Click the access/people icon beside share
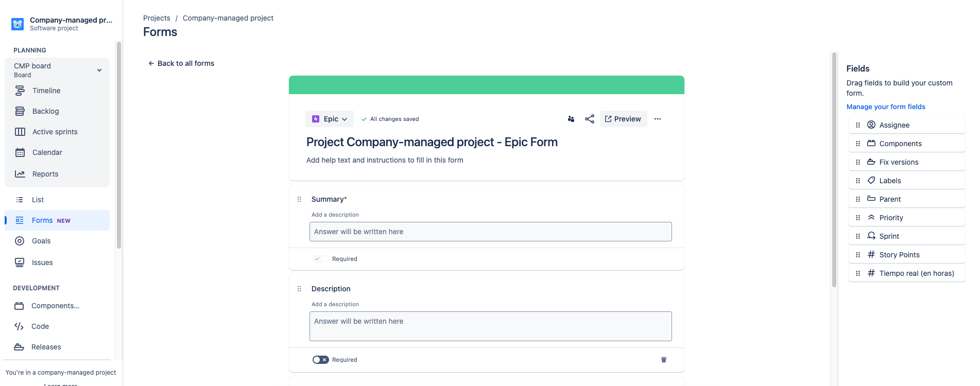The width and height of the screenshot is (980, 386). click(x=571, y=119)
